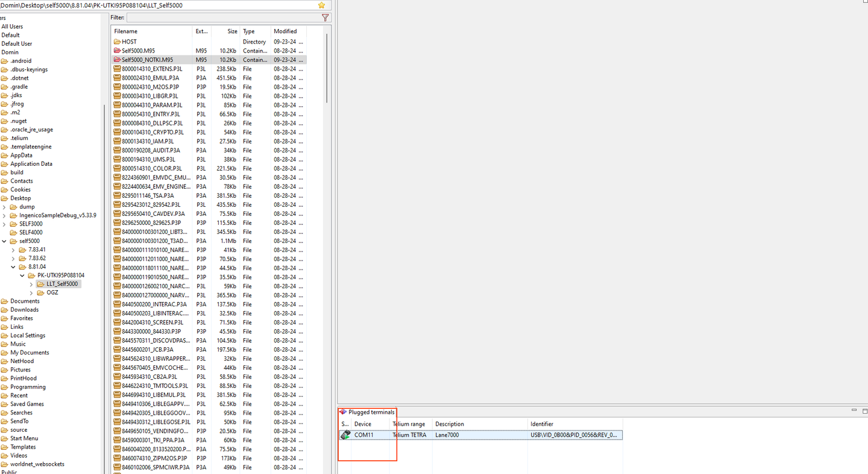
Task: Select the Self5000.M95 container icon
Action: coord(117,51)
